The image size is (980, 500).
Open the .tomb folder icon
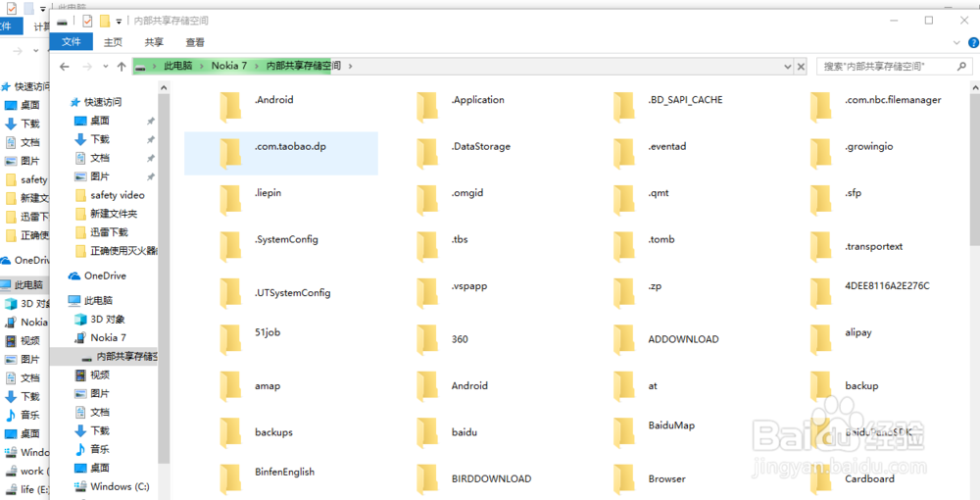(x=623, y=247)
